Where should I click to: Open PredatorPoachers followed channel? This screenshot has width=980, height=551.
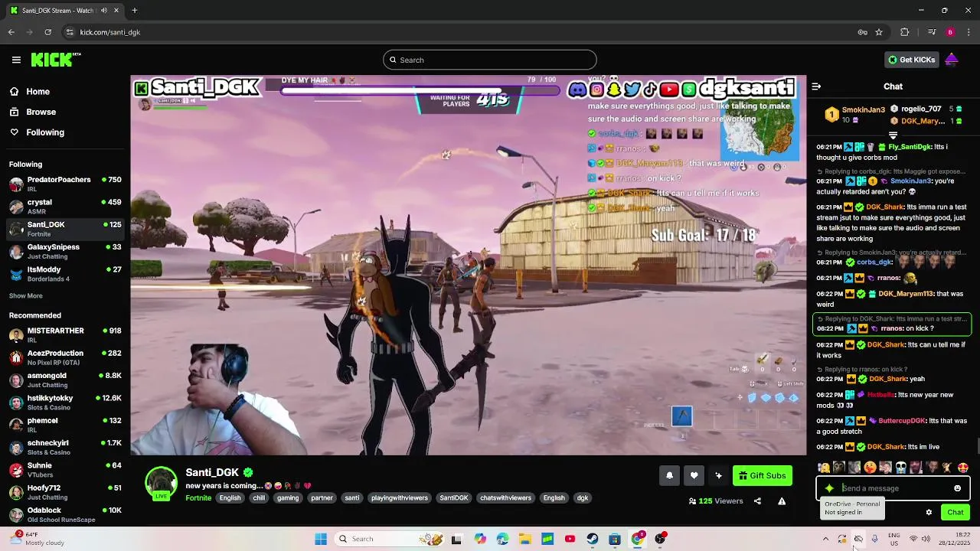65,184
